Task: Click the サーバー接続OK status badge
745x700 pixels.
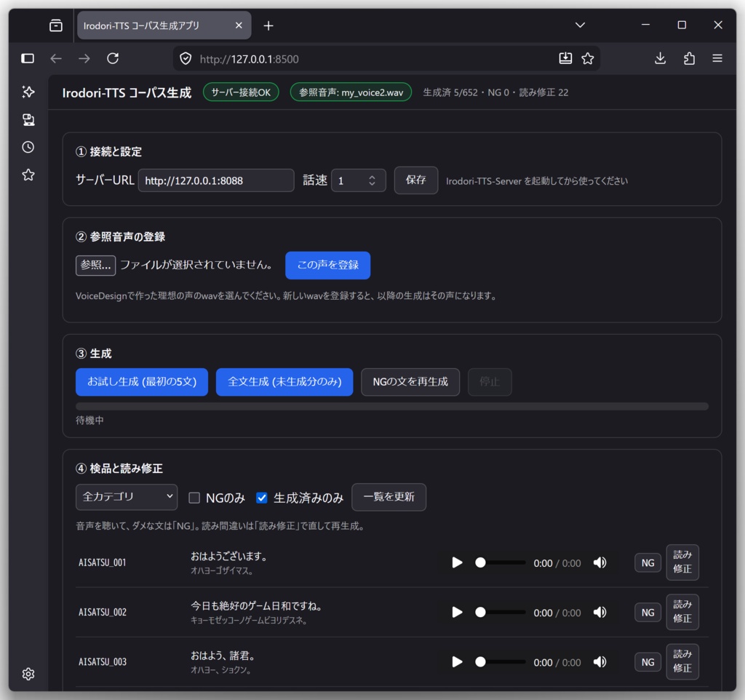Action: (x=241, y=92)
